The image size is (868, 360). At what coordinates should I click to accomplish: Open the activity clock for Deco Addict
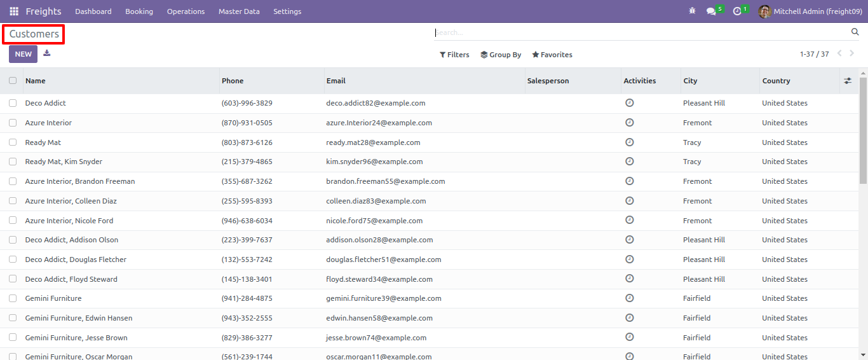click(629, 102)
